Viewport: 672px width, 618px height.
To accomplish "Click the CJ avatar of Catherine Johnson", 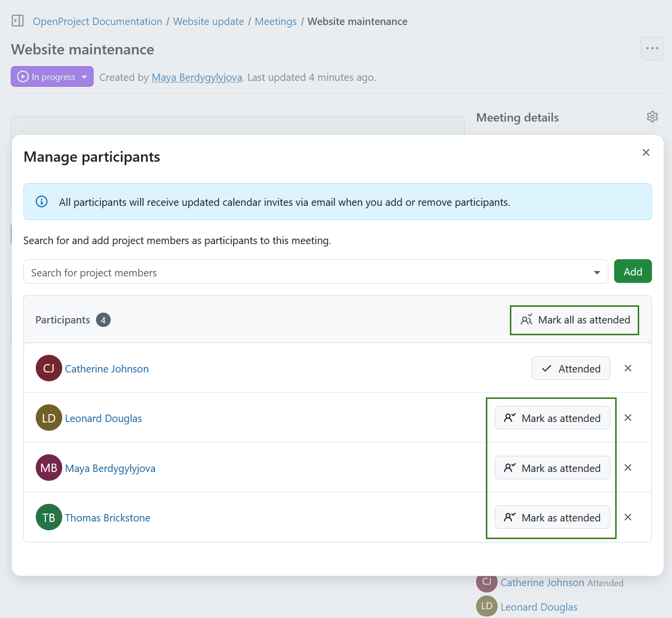I will pos(48,368).
